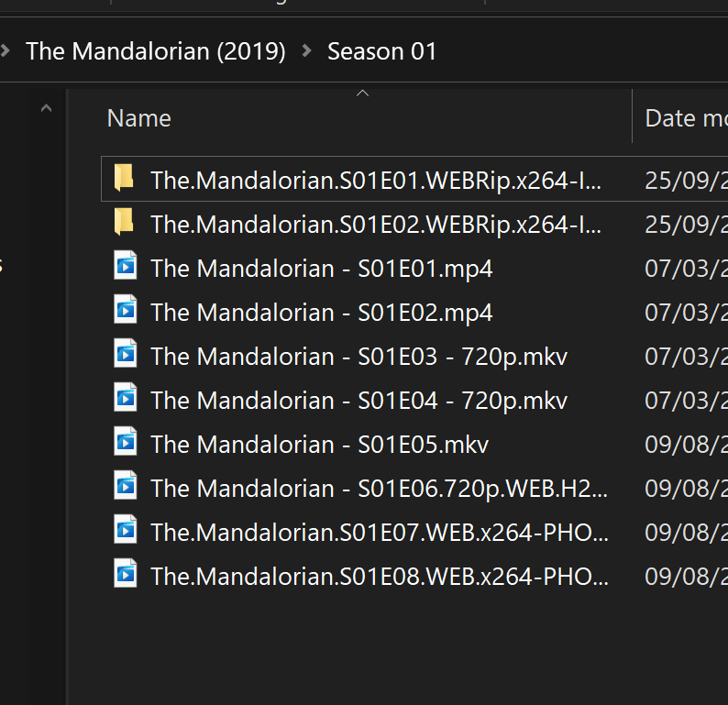
Task: Click the S01E03 720p.mkv file icon
Action: (125, 355)
